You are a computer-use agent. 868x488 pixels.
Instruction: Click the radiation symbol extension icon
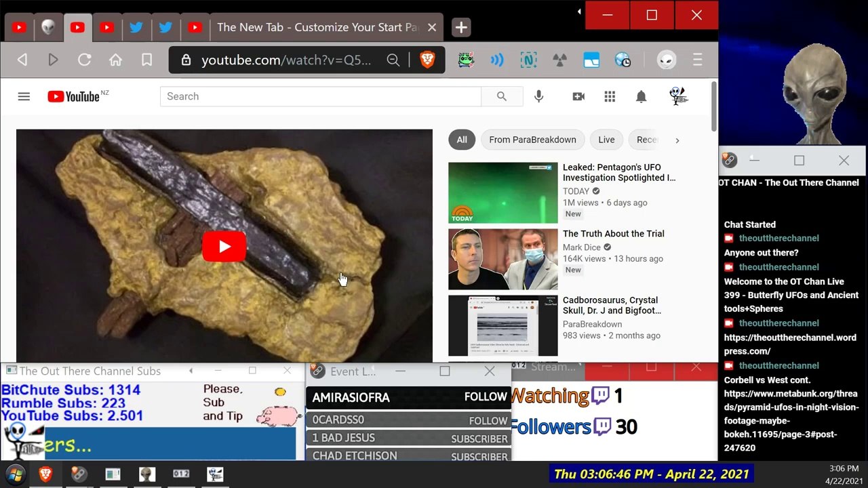[559, 60]
